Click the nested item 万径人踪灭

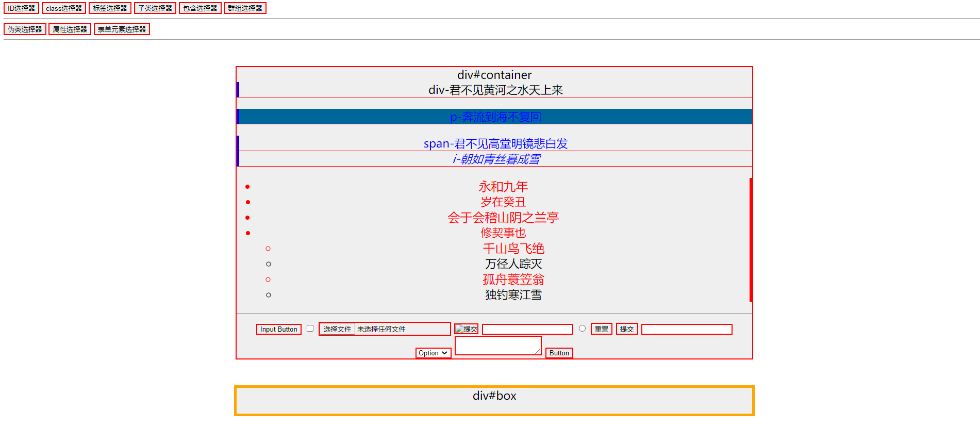click(x=513, y=264)
